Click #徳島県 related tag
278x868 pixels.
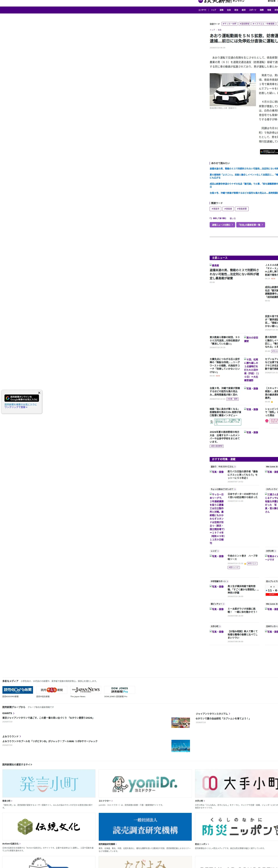(228, 209)
